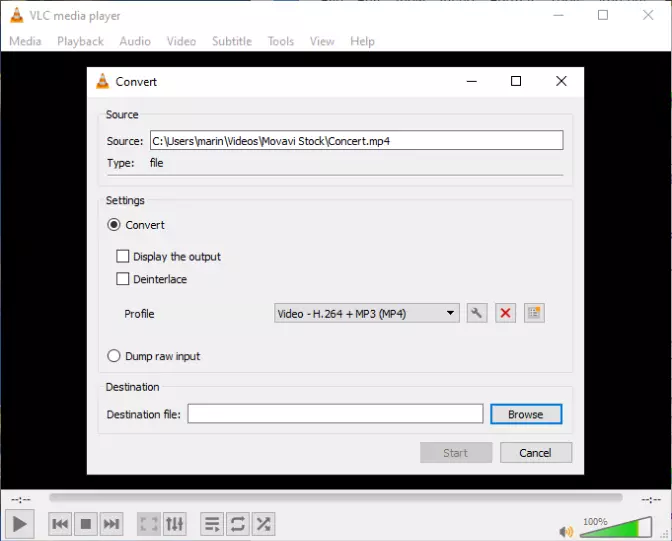
Task: Open the Subtitle menu
Action: coord(232,41)
